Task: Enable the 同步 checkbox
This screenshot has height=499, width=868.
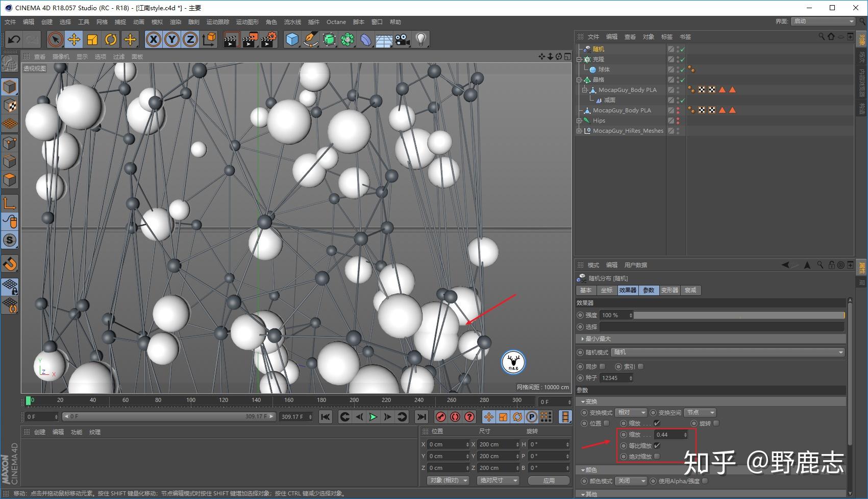Action: pyautogui.click(x=602, y=367)
